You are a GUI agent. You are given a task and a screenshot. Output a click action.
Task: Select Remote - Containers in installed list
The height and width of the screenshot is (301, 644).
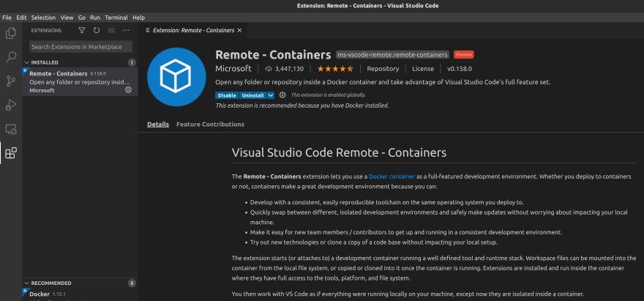pyautogui.click(x=80, y=82)
